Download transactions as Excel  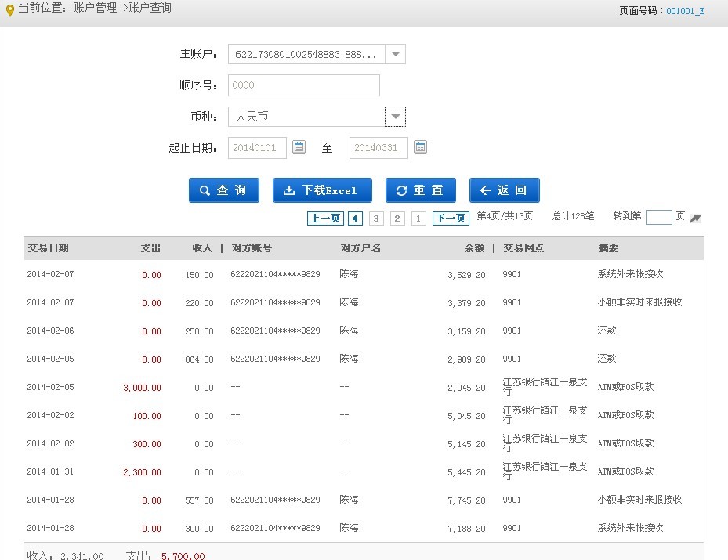(322, 190)
